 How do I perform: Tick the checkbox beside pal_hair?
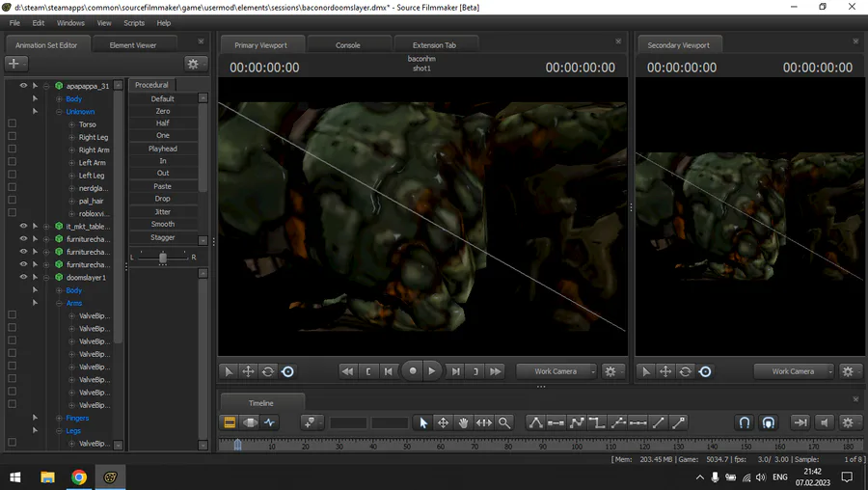coord(13,200)
